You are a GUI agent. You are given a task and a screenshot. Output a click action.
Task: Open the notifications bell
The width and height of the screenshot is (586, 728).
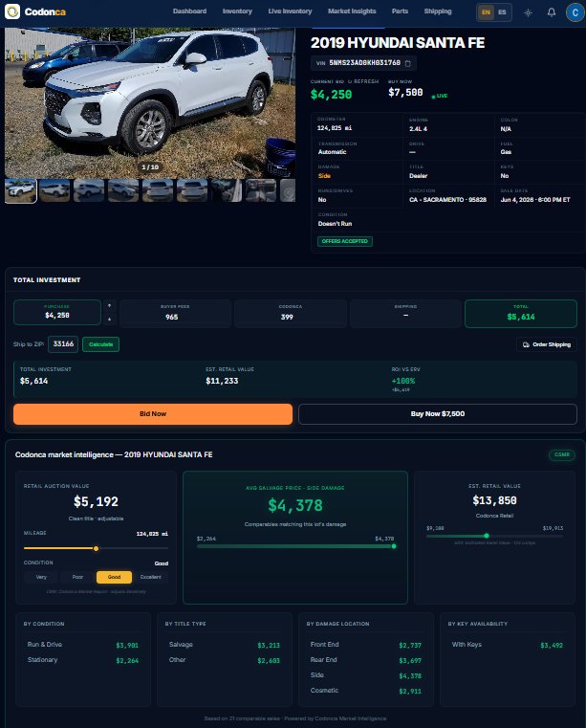tap(552, 12)
